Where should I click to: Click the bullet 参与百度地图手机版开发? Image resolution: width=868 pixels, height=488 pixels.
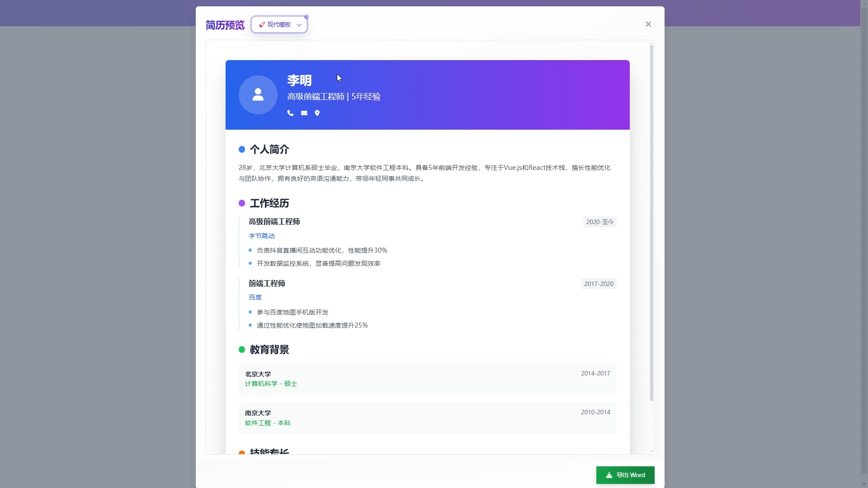[x=292, y=312]
